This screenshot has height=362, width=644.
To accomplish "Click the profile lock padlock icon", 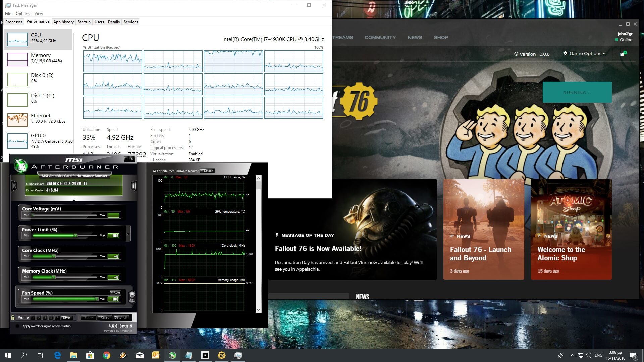I will [13, 317].
